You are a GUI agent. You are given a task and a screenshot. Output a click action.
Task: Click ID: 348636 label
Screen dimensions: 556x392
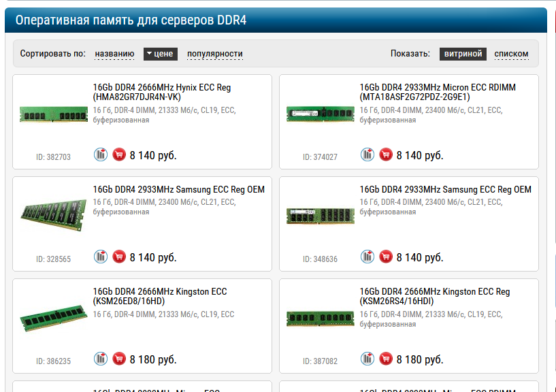click(x=320, y=259)
